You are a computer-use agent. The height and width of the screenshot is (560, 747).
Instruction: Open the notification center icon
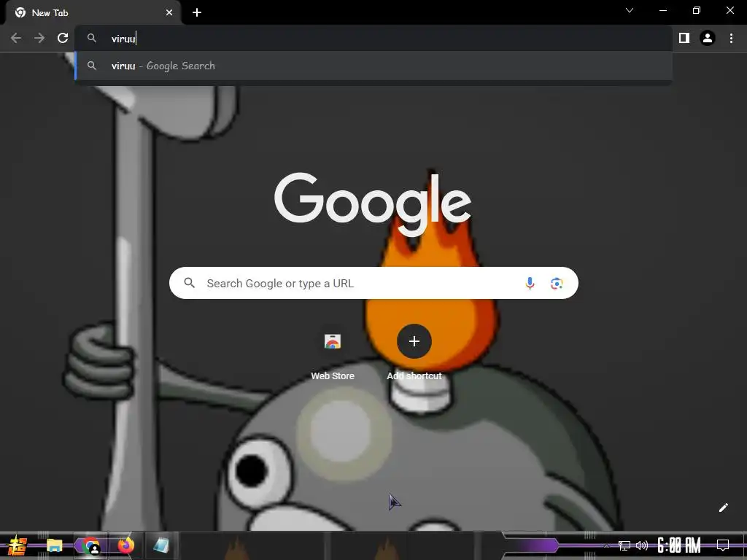coord(723,545)
